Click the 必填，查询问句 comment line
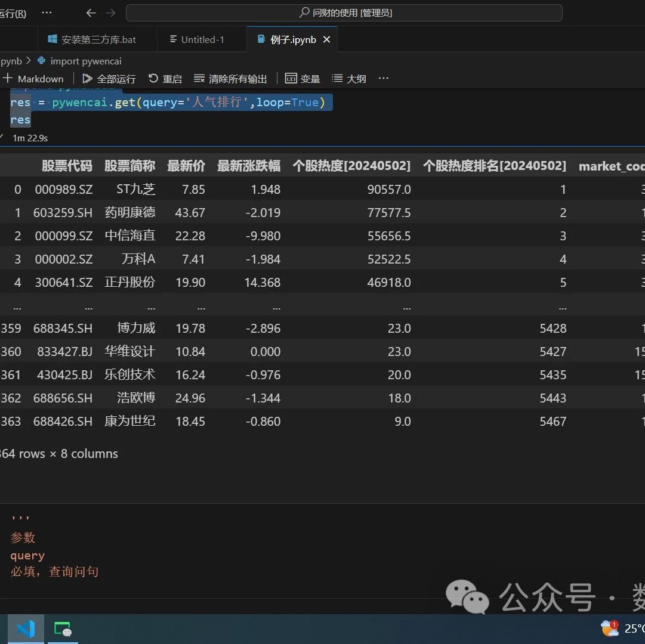Viewport: 645px width, 644px height. click(x=54, y=572)
